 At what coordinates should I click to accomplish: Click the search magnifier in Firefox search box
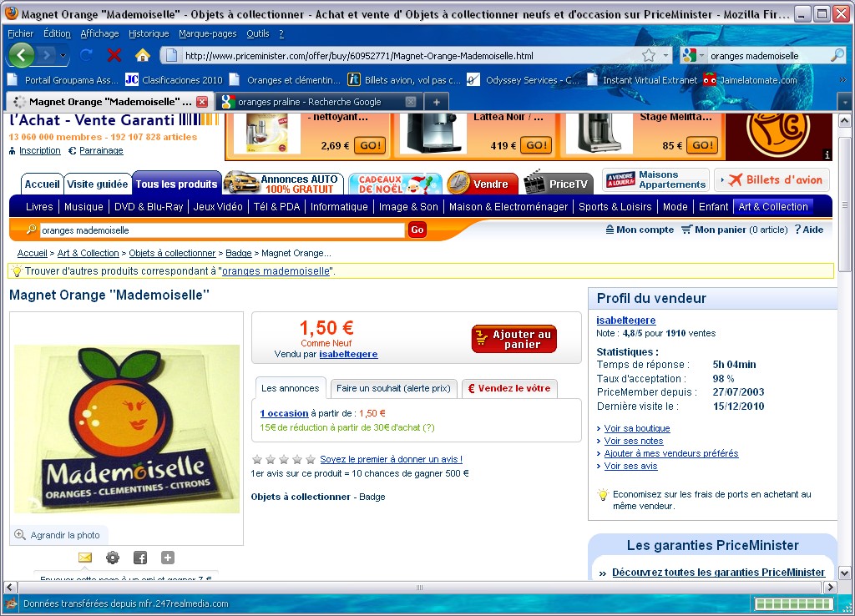(837, 55)
